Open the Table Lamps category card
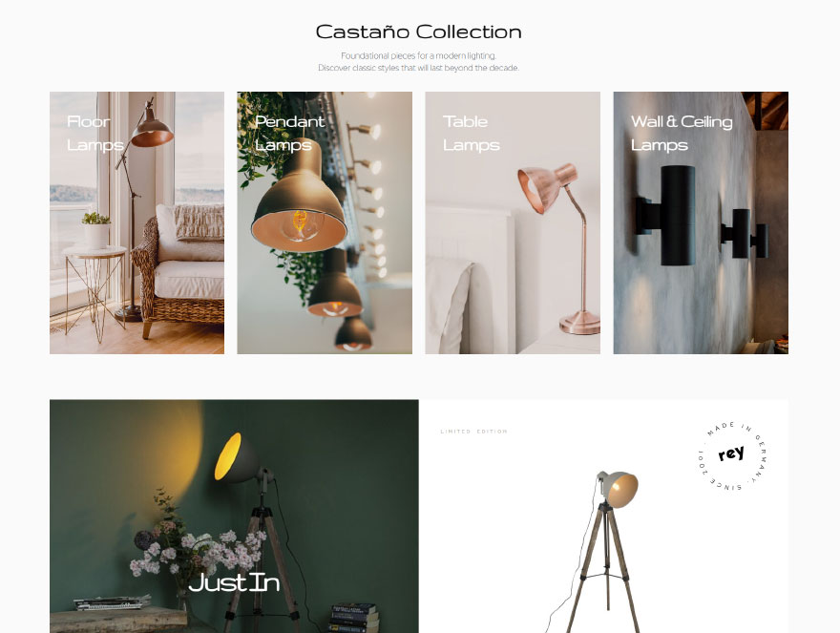This screenshot has height=633, width=840. tap(513, 222)
